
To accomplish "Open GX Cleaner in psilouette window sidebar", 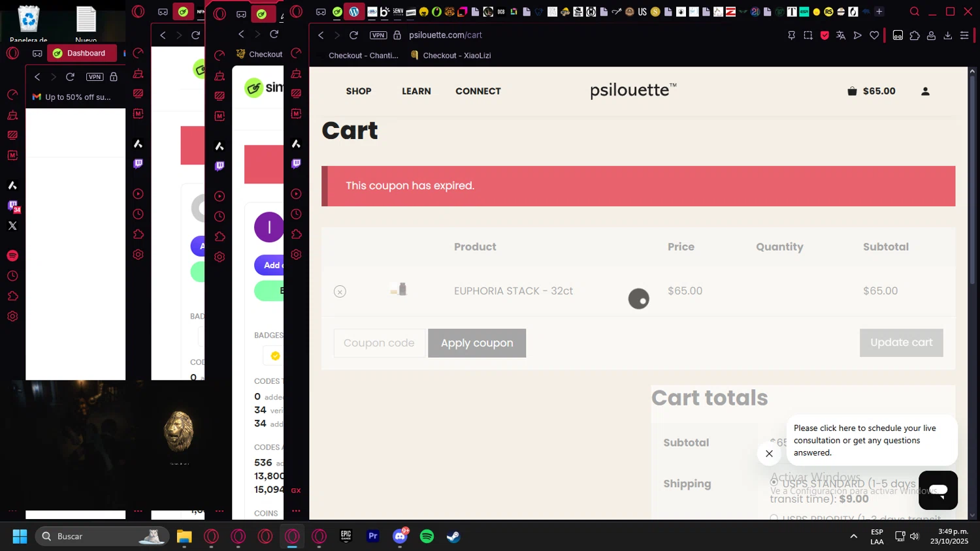I will (x=296, y=73).
